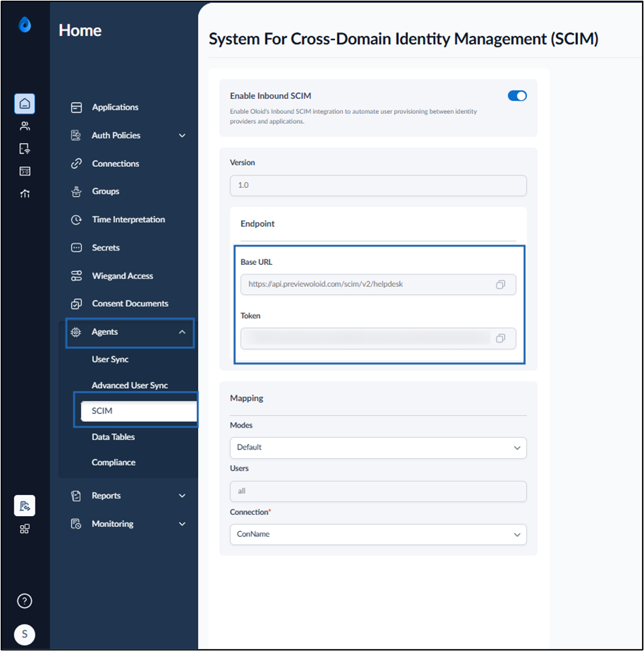This screenshot has width=644, height=651.
Task: Select Advanced User Sync under Agents
Action: pos(129,385)
